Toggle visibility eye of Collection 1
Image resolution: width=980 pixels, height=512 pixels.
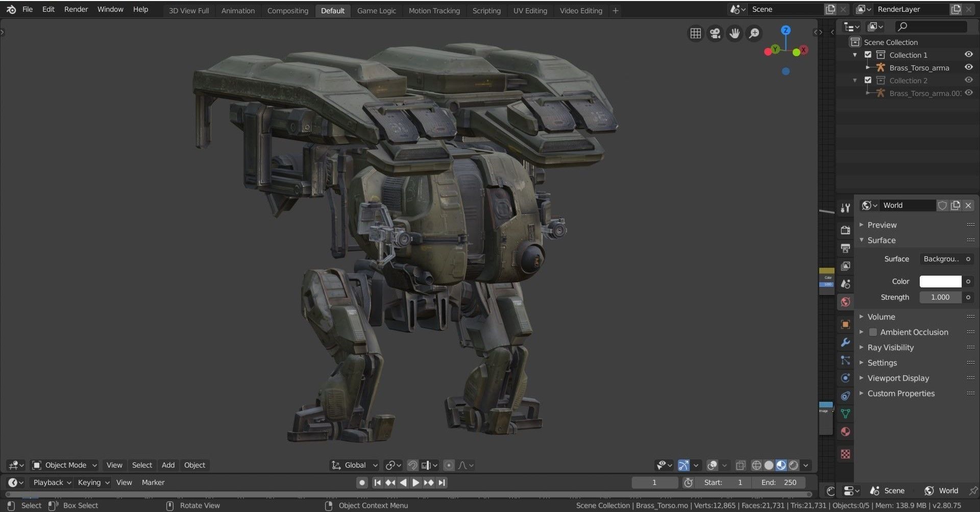click(x=968, y=55)
